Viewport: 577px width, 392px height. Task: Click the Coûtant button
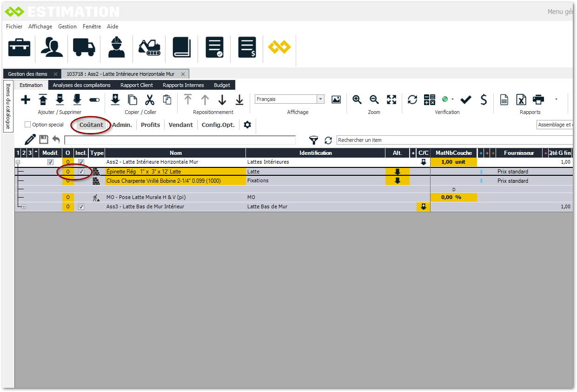click(91, 125)
